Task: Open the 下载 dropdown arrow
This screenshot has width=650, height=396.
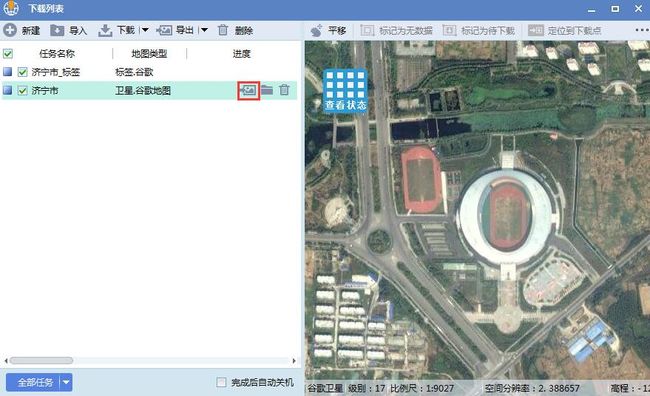Action: [x=145, y=30]
